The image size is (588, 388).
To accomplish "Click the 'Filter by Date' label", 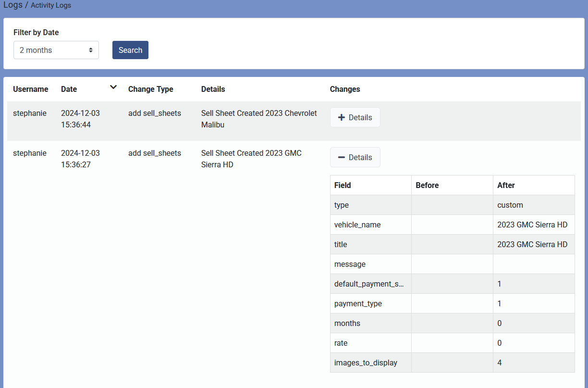I will (x=36, y=32).
